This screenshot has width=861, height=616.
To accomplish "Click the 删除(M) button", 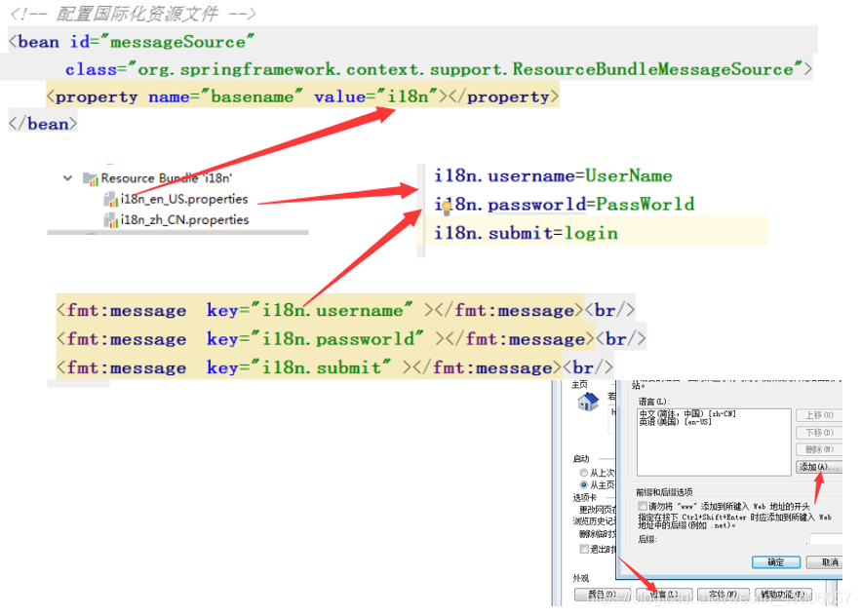I will click(x=819, y=449).
